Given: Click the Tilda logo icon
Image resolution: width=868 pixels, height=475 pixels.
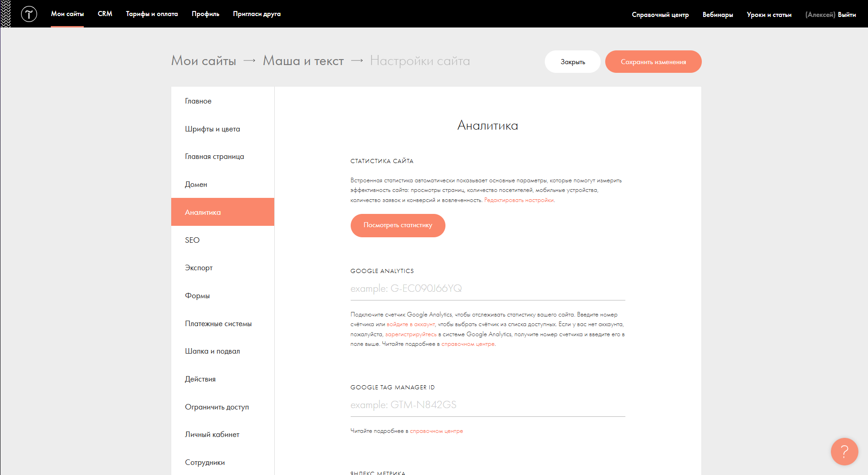Looking at the screenshot, I should coord(29,14).
